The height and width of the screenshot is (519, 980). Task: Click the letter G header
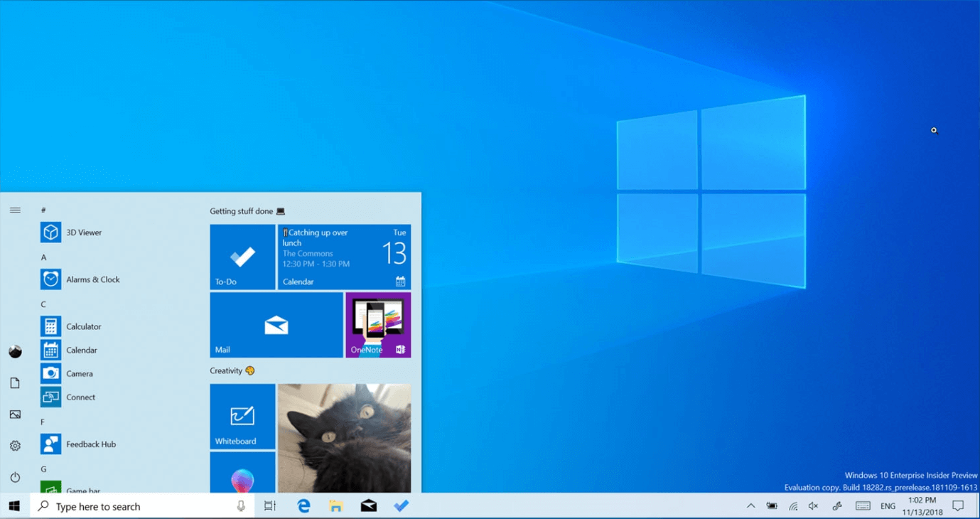[x=43, y=469]
